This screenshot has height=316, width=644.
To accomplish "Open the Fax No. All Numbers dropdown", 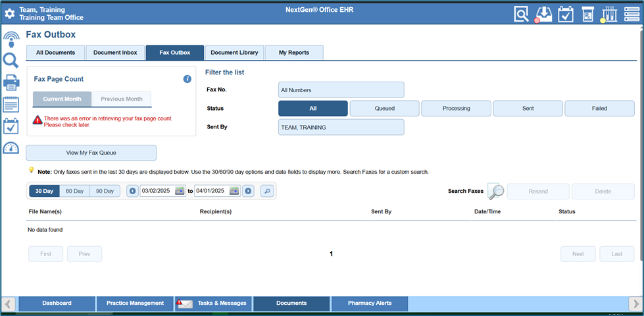I will click(x=341, y=90).
